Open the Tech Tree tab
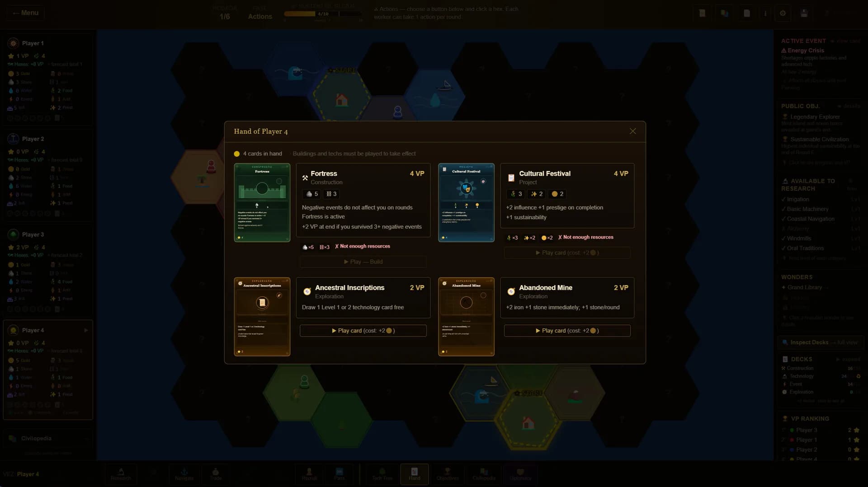This screenshot has width=868, height=487. 382,474
